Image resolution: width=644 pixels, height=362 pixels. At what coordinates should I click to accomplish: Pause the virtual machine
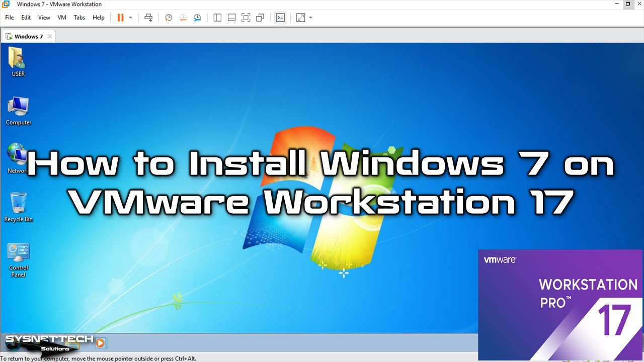[x=120, y=18]
